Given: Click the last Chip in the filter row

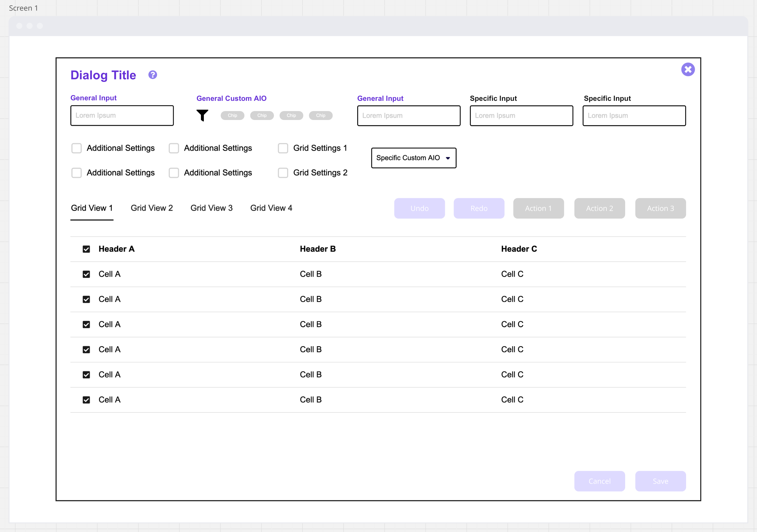Looking at the screenshot, I should (x=320, y=115).
